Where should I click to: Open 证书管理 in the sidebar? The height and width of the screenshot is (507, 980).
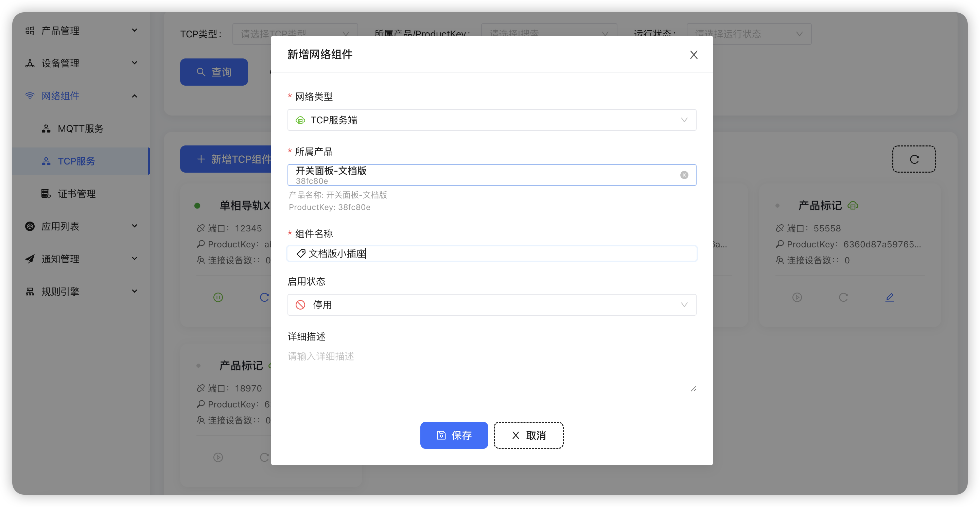[x=76, y=194]
